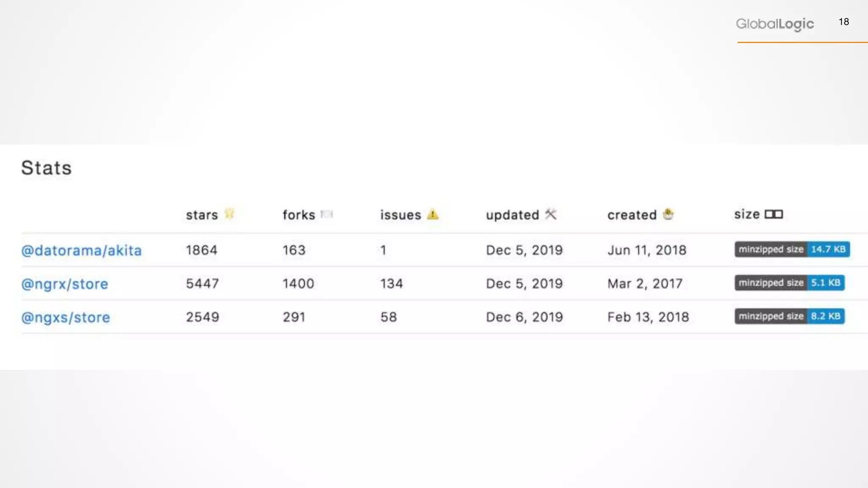The image size is (868, 488).
Task: Click the star icon beside stars header
Action: (229, 214)
